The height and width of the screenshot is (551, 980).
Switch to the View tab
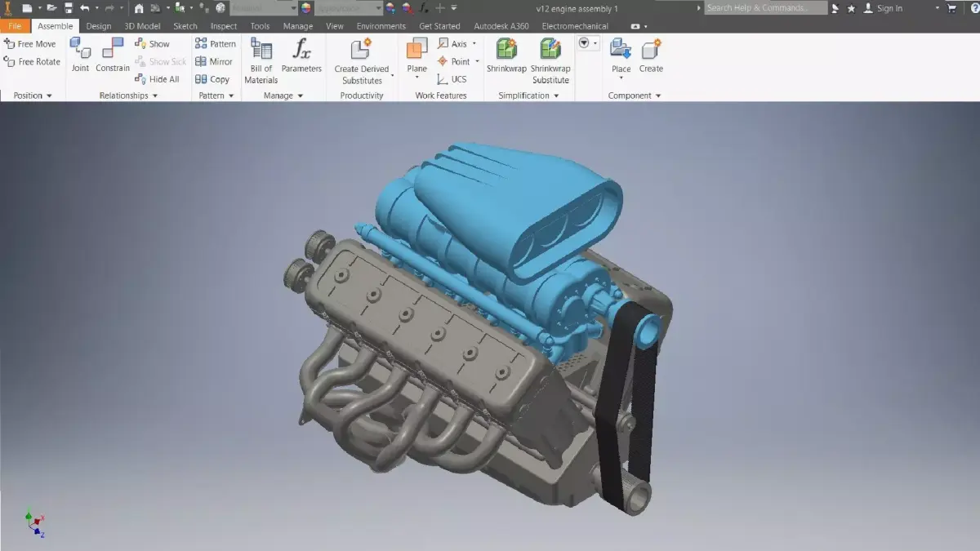[335, 26]
